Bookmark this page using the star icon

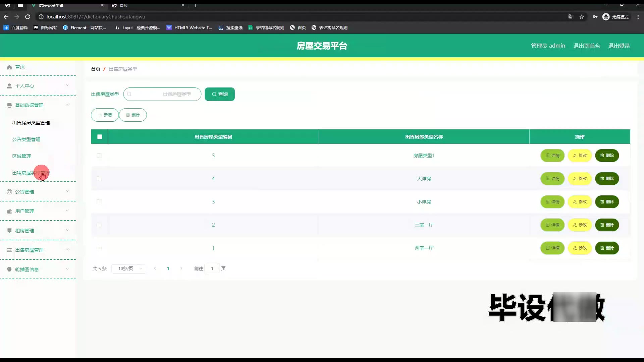point(582,17)
